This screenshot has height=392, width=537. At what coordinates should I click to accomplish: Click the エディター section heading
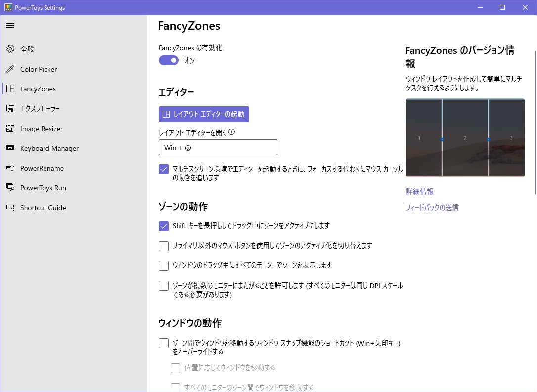tap(177, 92)
